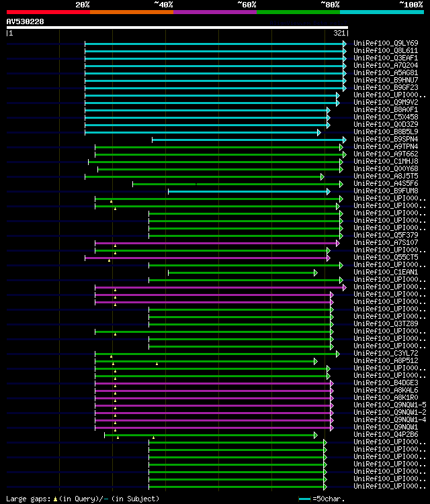430x504 pixels.
Task: Click the arrowhead ending the C1EAN1 alignment
Action: (x=316, y=273)
